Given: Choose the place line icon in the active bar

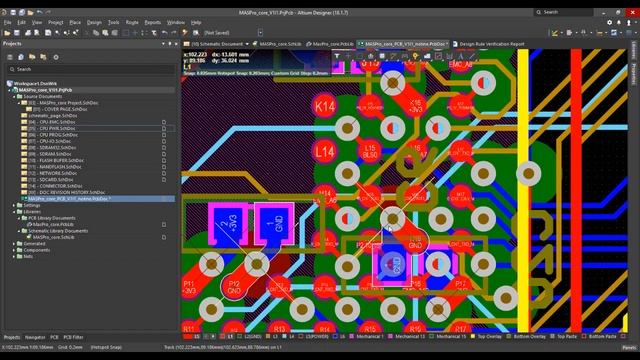Looking at the screenshot, I should (x=472, y=56).
